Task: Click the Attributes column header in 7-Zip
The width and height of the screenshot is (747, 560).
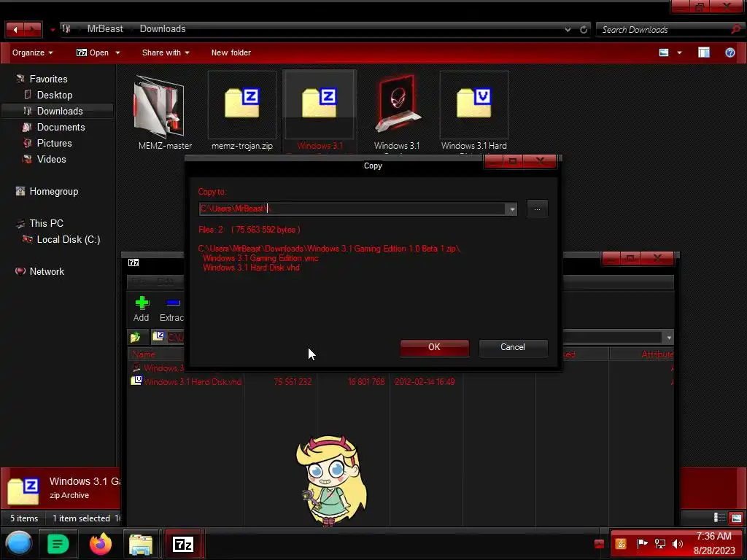Action: point(657,354)
